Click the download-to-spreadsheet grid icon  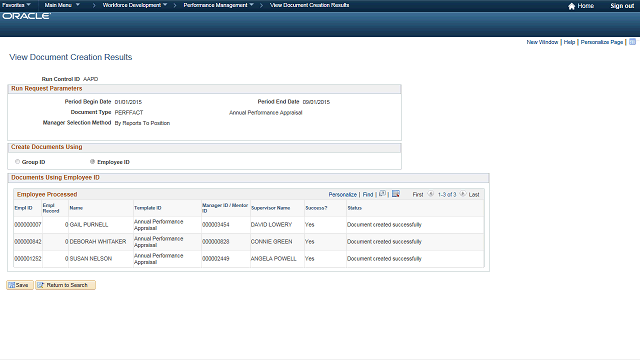396,194
